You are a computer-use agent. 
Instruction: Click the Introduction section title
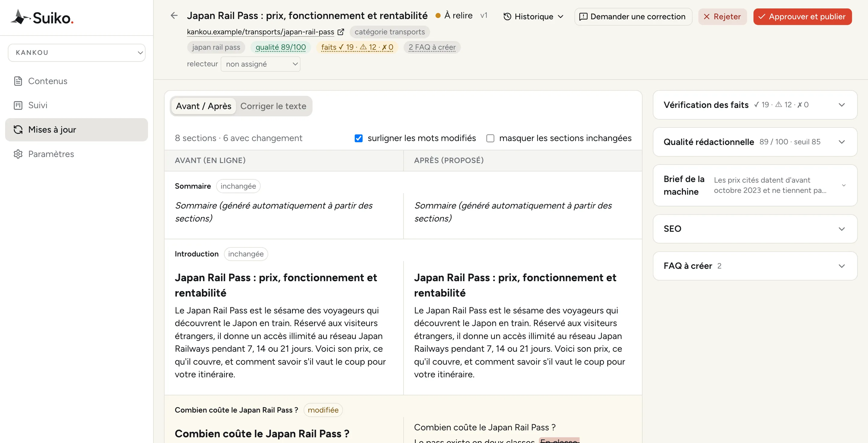197,254
